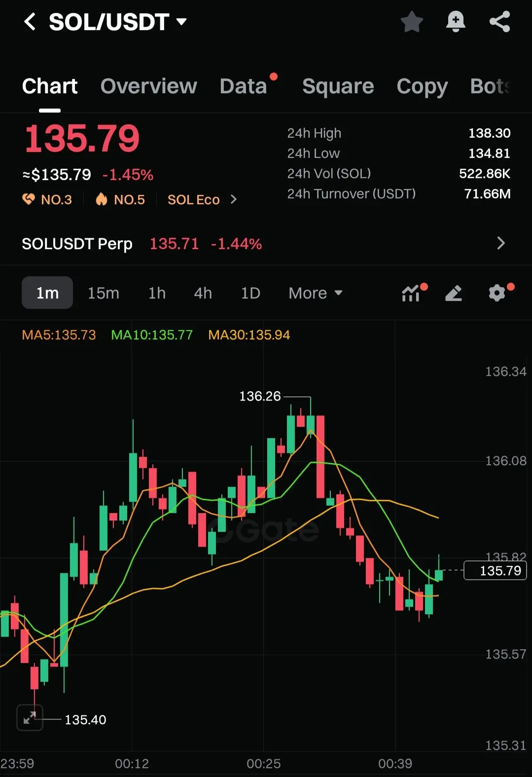
Task: Expand the More timeframes dropdown
Action: [316, 293]
